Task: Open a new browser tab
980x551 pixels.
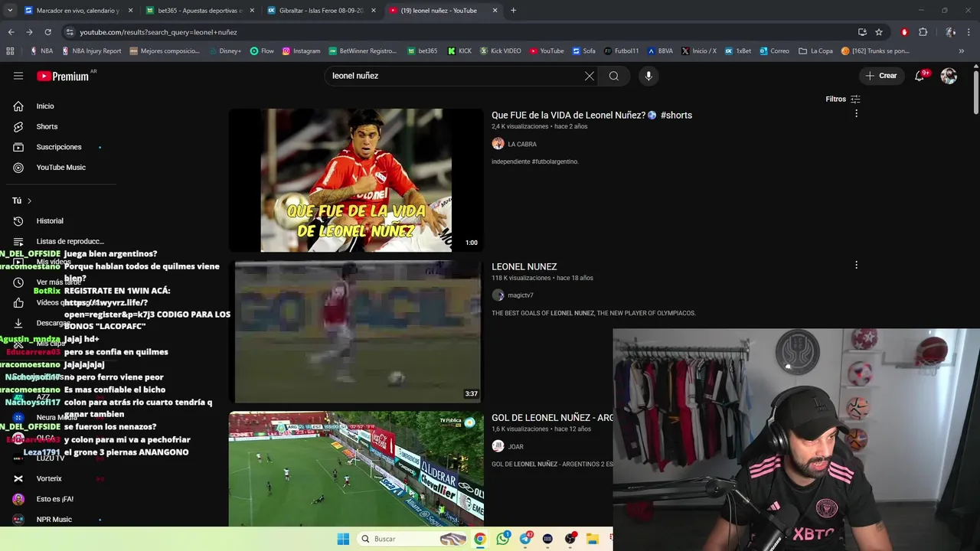Action: [x=513, y=11]
